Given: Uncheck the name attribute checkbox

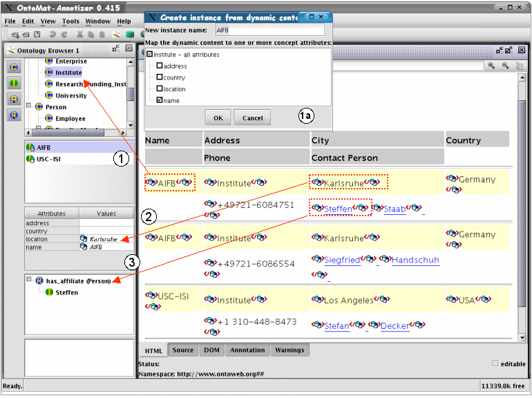Looking at the screenshot, I should pyautogui.click(x=160, y=100).
